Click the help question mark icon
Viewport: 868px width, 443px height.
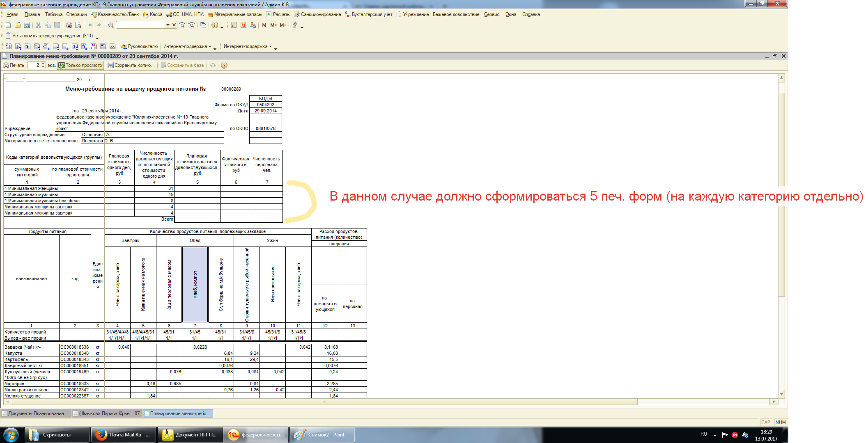coord(224,65)
